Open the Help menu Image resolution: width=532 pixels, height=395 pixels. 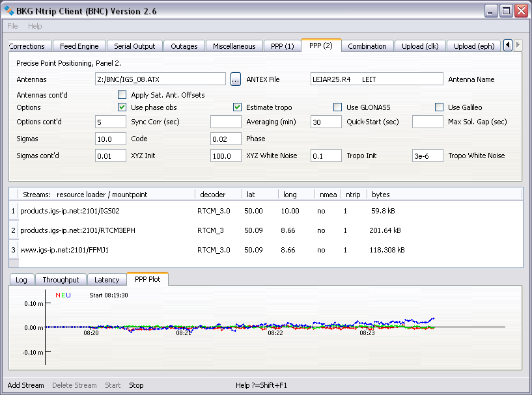[35, 26]
